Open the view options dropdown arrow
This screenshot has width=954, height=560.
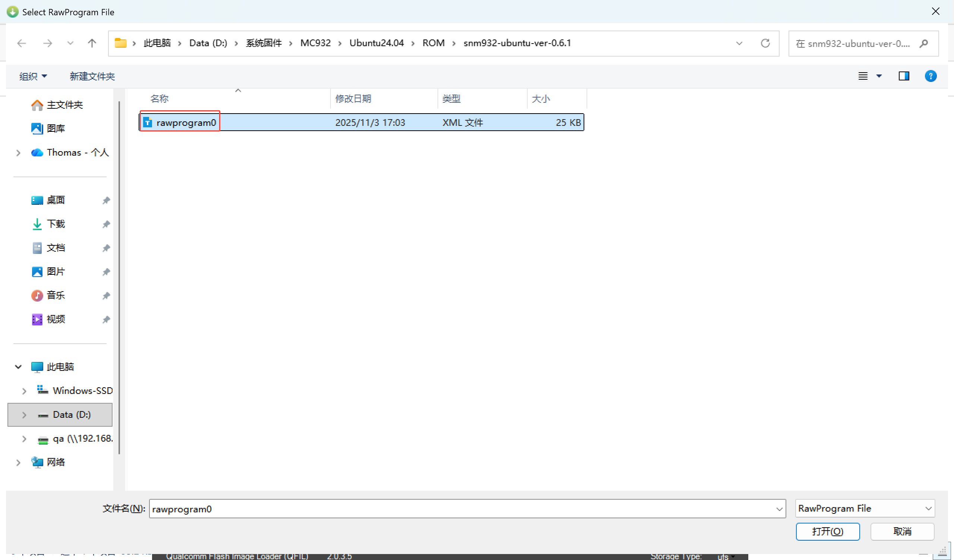[879, 76]
